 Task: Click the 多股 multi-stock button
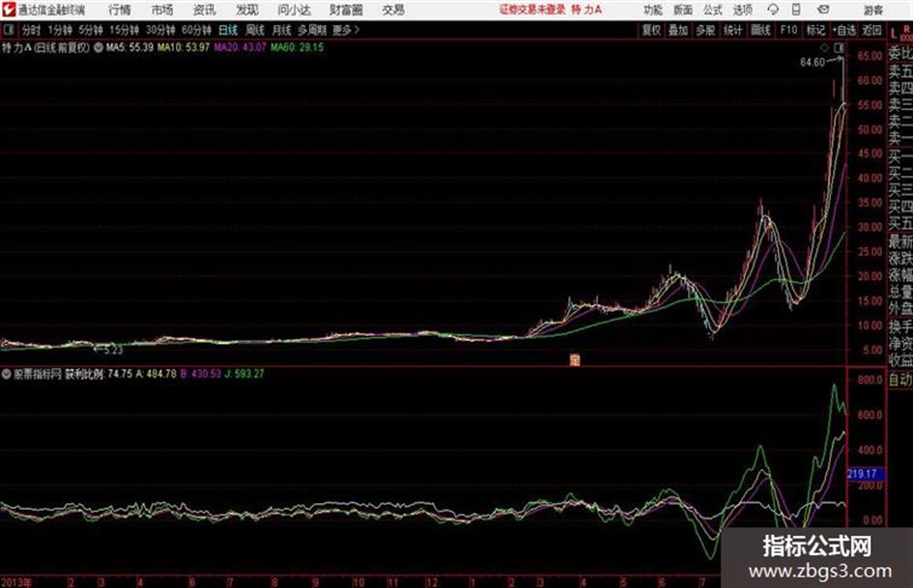(x=705, y=30)
